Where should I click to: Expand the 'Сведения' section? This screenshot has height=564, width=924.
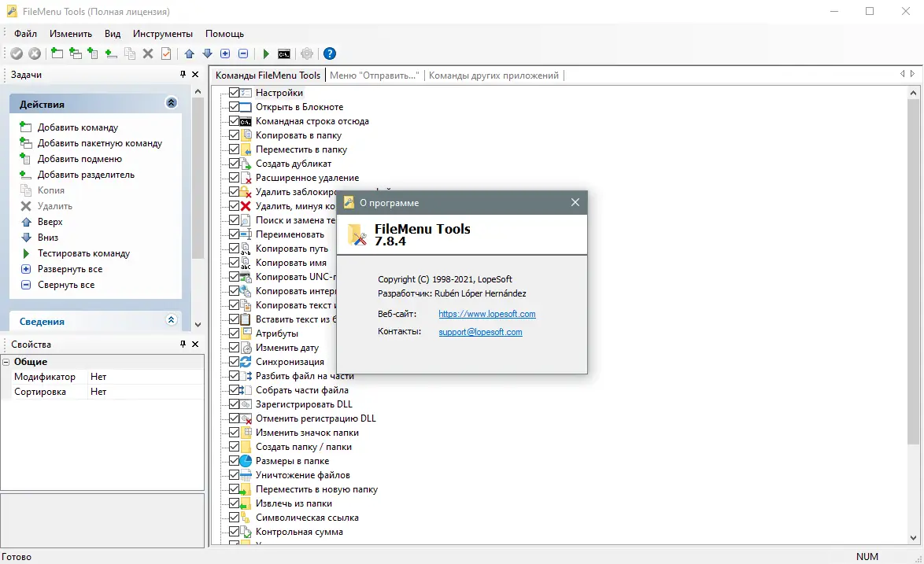(171, 320)
